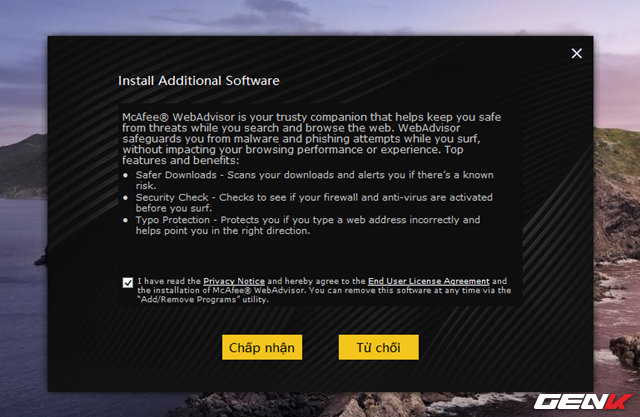Close the Install Additional Software dialog

(x=576, y=53)
